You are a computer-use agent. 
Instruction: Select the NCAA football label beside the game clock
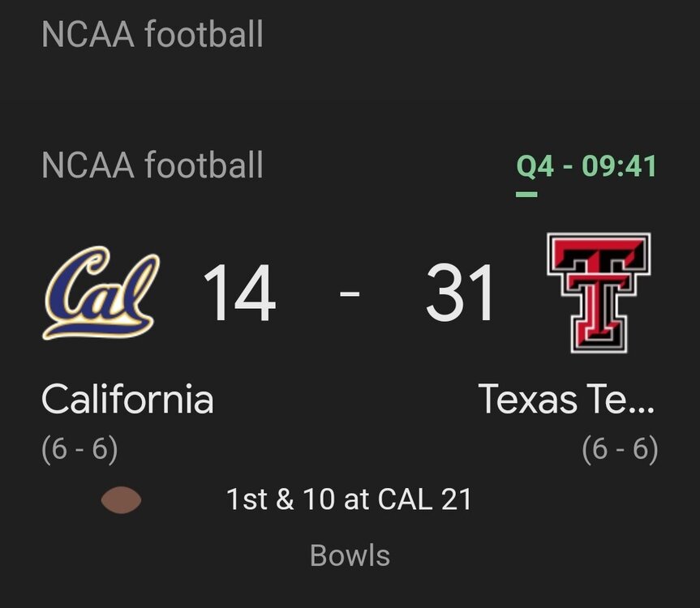click(152, 165)
